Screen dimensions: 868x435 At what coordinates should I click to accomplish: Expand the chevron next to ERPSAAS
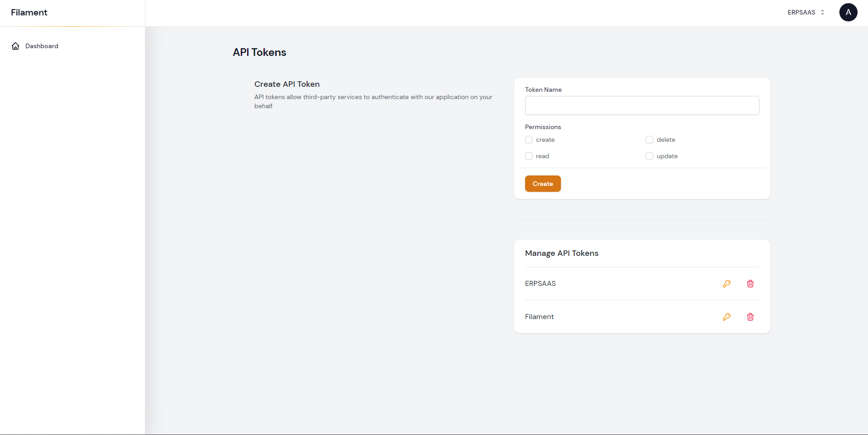[822, 12]
